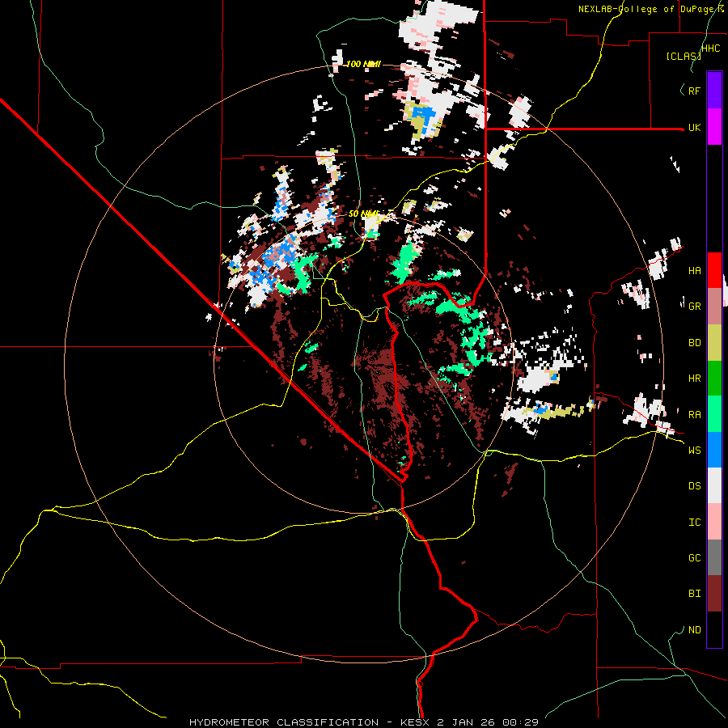The image size is (728, 728).
Task: Click the 'HYDROMETEOR CLASSIFICATION - KESX' title text
Action: coord(311,722)
